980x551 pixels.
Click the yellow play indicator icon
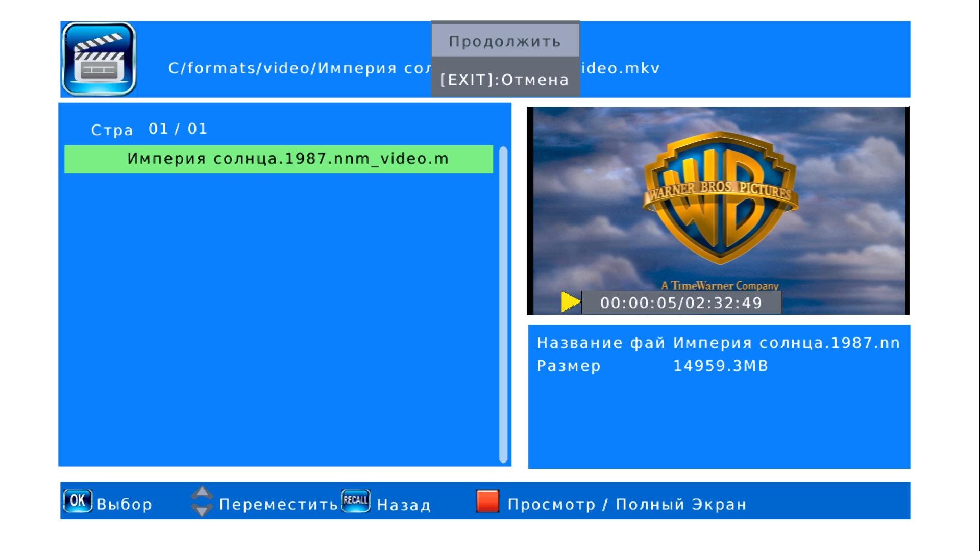click(x=571, y=302)
